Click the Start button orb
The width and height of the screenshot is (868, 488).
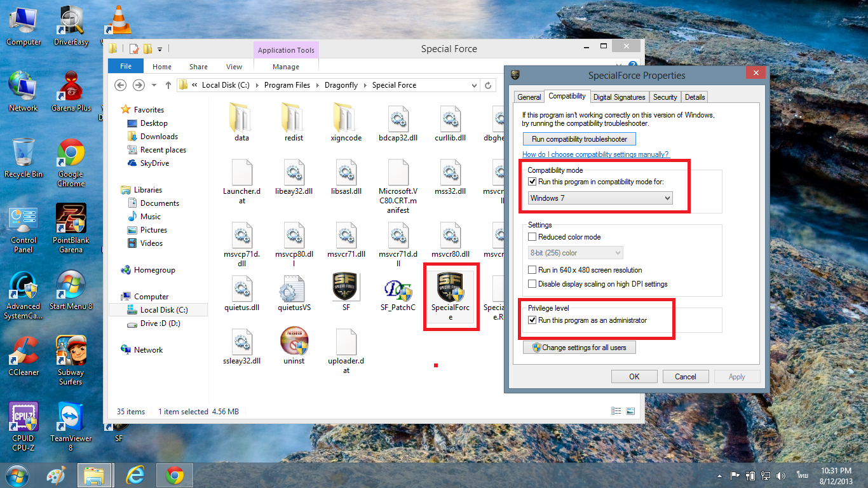[16, 475]
